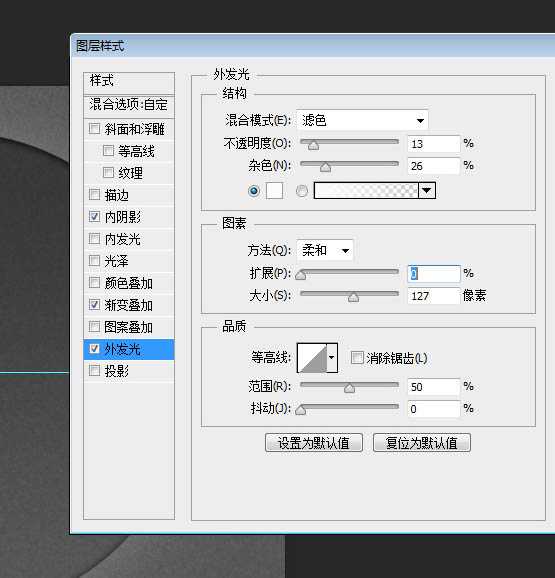Uncheck the 内阴影 checkbox
555x578 pixels.
tap(94, 216)
